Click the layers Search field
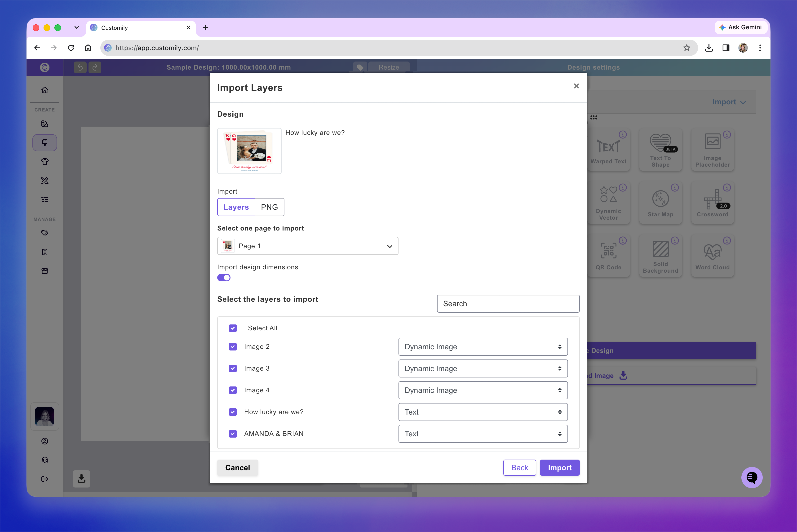Screen dimensions: 797x532 pyautogui.click(x=508, y=304)
